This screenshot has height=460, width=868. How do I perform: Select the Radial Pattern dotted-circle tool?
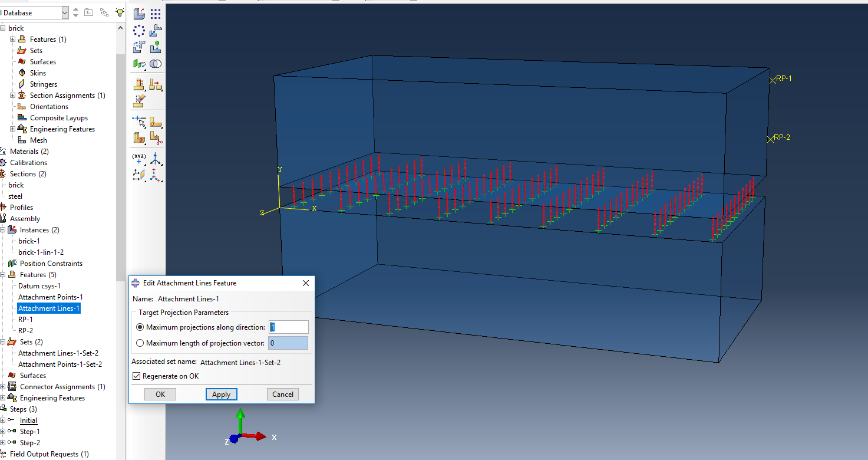(x=140, y=30)
